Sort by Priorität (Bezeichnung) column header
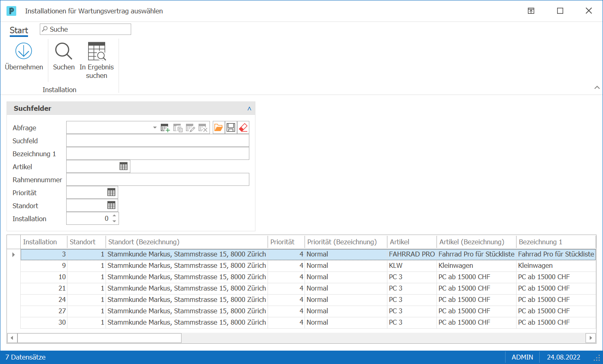This screenshot has height=364, width=603. [346, 242]
